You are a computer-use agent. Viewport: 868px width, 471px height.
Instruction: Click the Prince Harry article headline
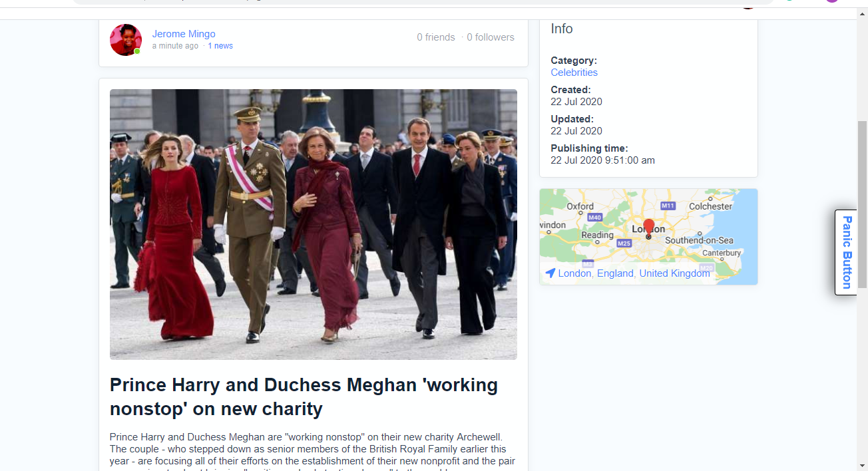click(304, 396)
